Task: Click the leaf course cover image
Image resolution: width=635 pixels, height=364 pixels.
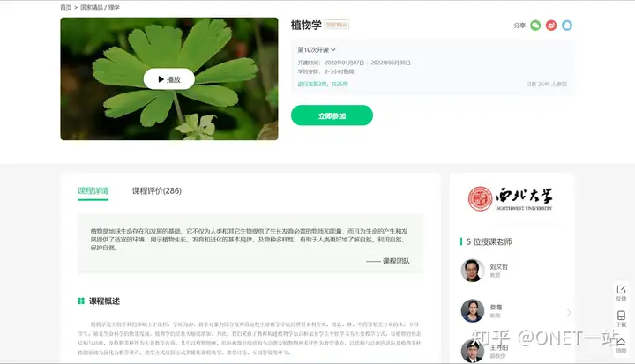Action: 169,79
